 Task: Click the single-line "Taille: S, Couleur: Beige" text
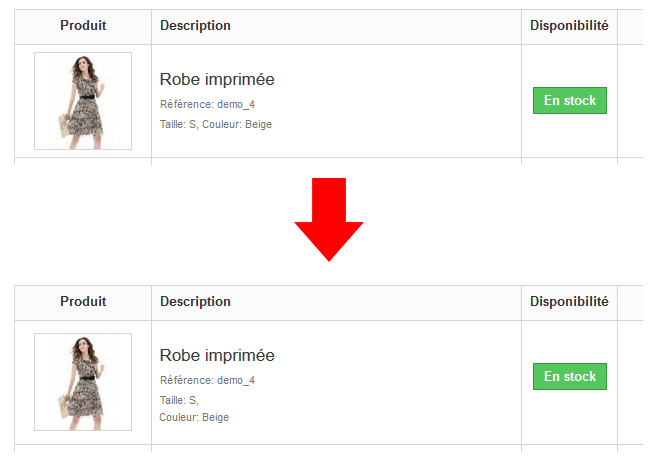point(216,124)
